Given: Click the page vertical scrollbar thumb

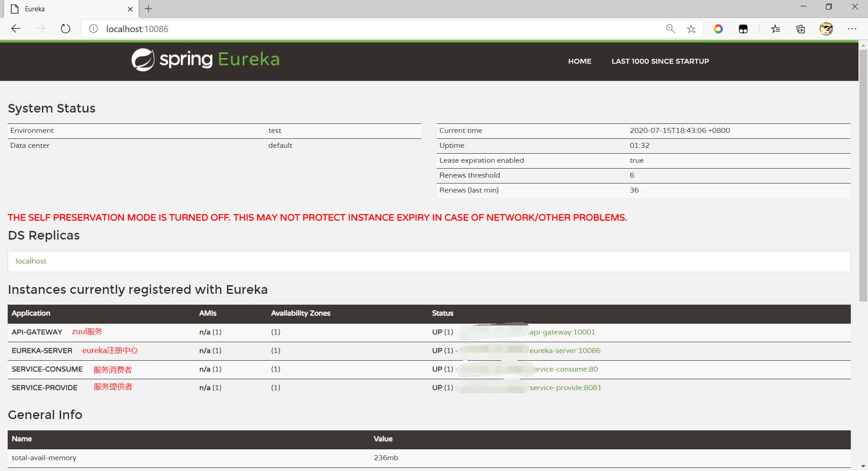Looking at the screenshot, I should pyautogui.click(x=863, y=175).
